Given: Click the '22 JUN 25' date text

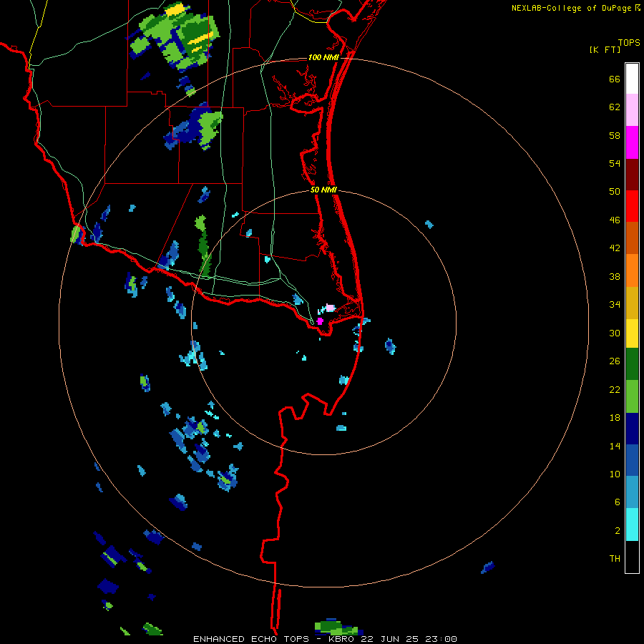Looking at the screenshot, I should pyautogui.click(x=391, y=639).
